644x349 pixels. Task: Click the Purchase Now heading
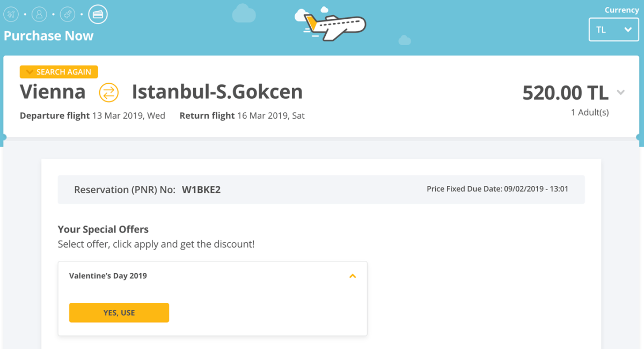click(48, 36)
